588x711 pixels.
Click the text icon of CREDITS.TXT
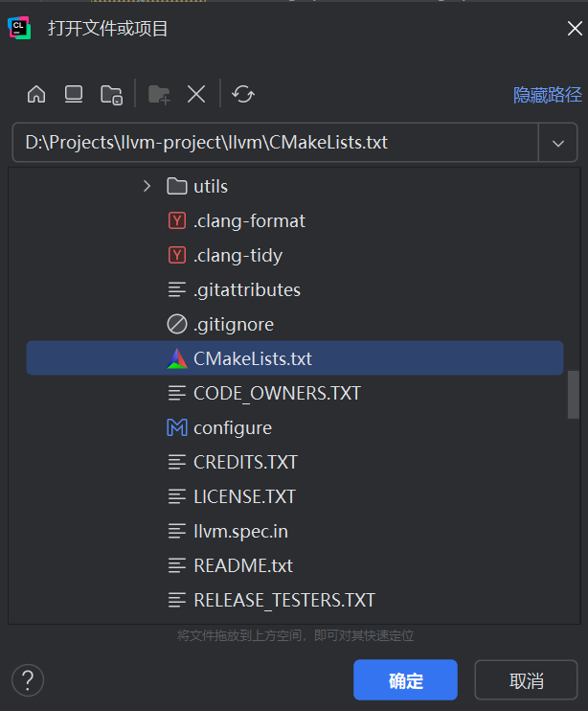coord(177,462)
